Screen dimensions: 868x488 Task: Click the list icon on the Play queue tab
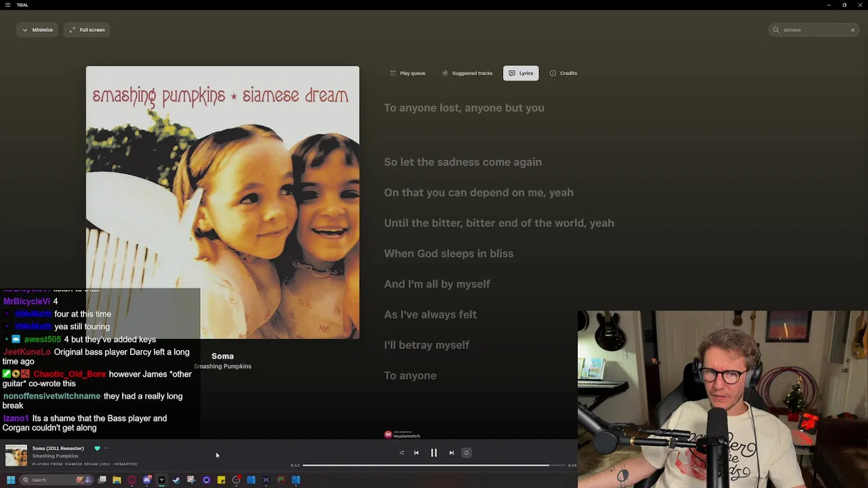(393, 73)
